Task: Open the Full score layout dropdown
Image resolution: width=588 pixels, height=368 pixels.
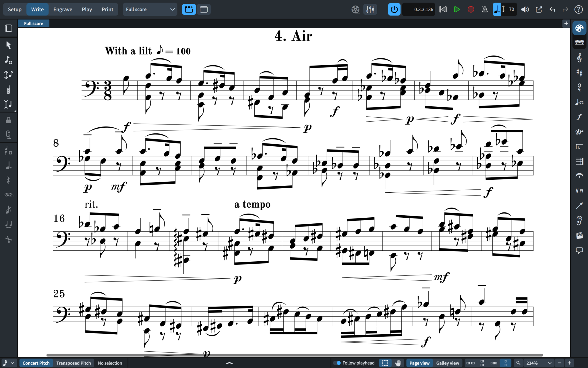Action: click(x=150, y=9)
